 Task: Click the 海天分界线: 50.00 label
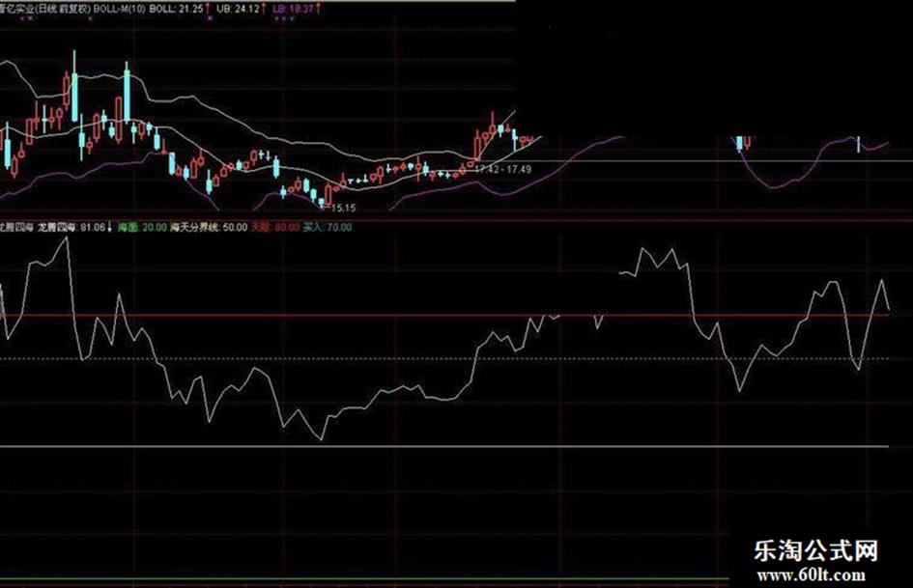click(x=209, y=227)
